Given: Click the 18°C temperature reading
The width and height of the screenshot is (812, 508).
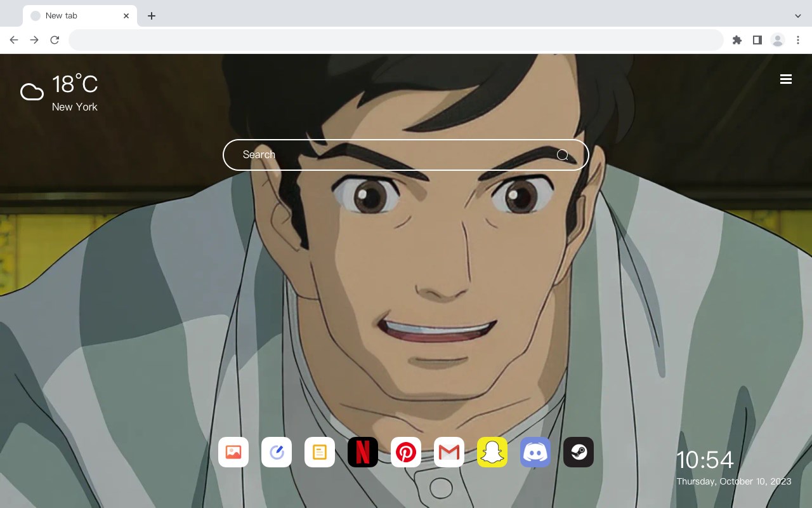Looking at the screenshot, I should 75,84.
